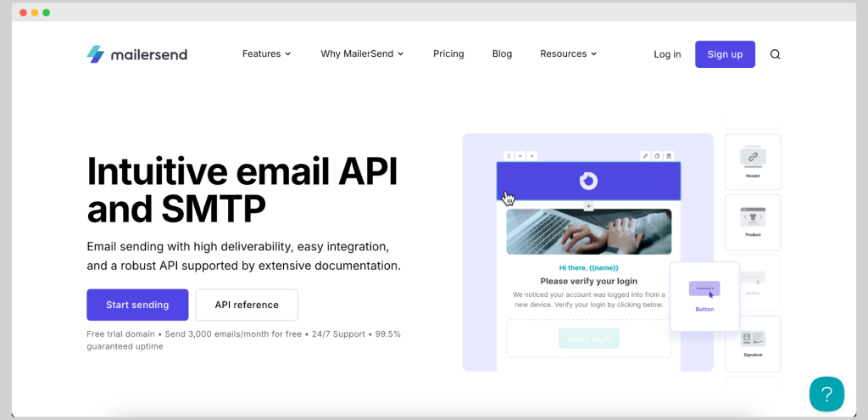Click the duplicate icon above email header
Screen dimensions: 868x420
click(657, 156)
